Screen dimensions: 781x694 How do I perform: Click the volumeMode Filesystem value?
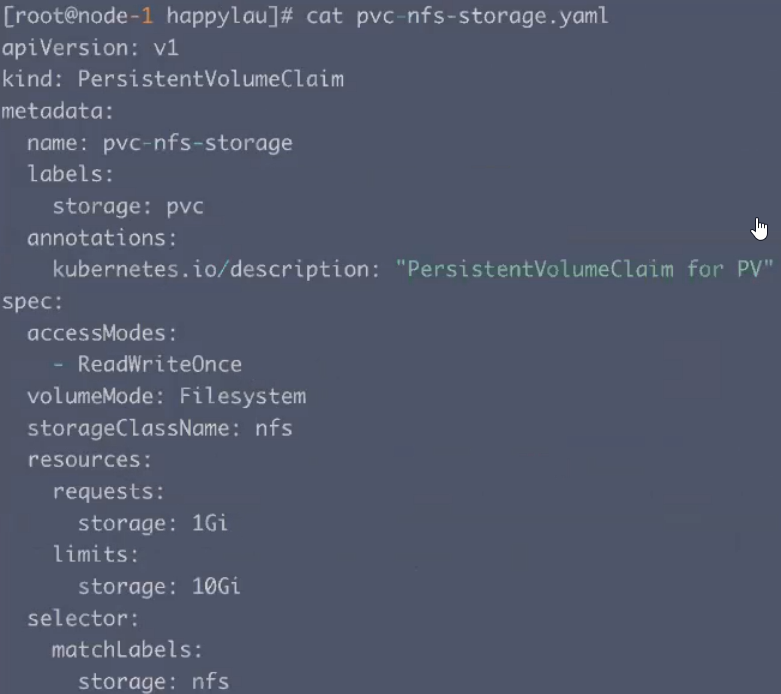pos(243,397)
